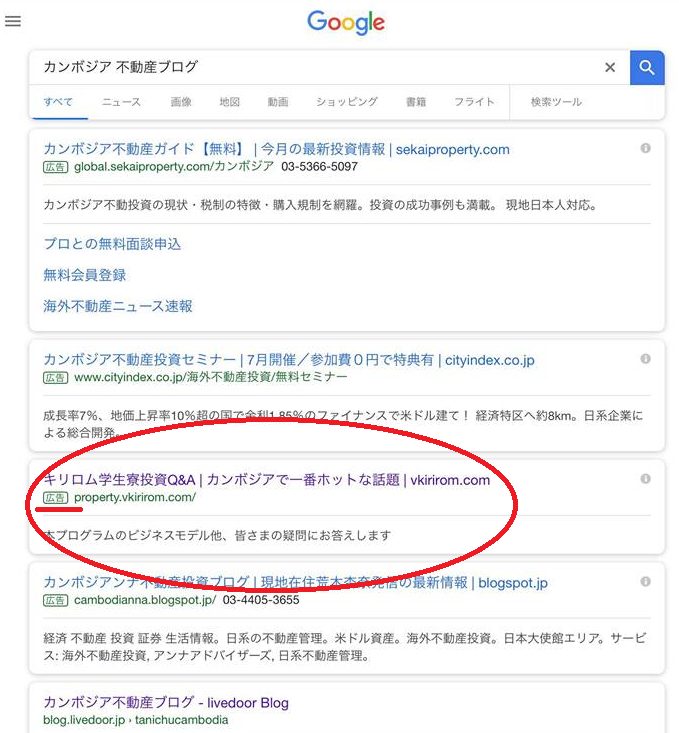Open the キリロム学生寮投資Q&A ad title
The width and height of the screenshot is (679, 733).
pos(266,480)
